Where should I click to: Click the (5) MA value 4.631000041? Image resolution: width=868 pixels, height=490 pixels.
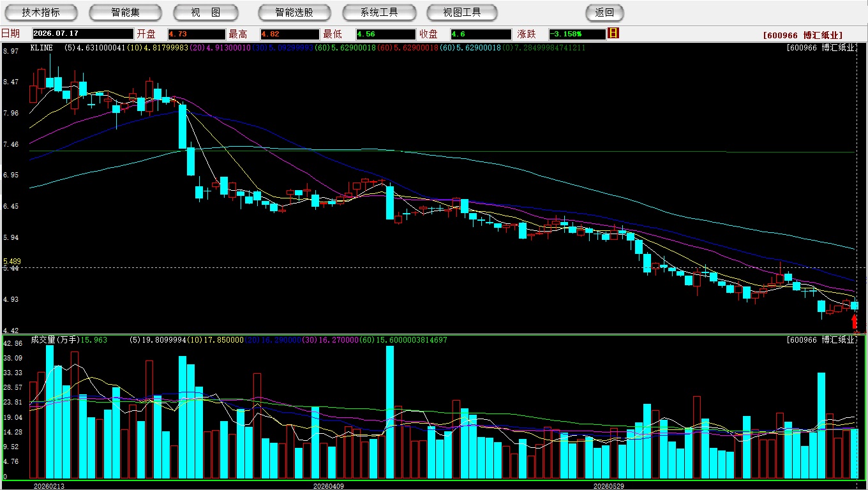tap(94, 48)
